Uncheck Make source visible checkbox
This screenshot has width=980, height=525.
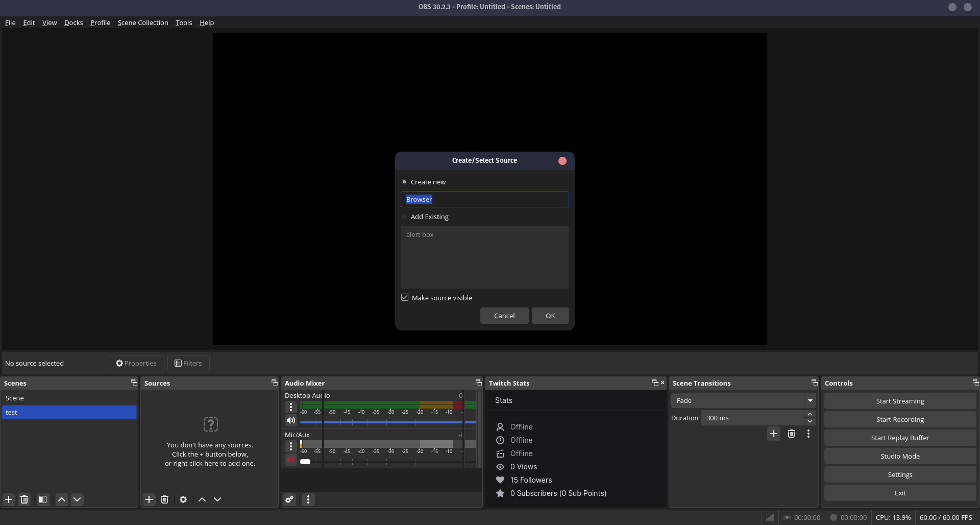tap(405, 298)
